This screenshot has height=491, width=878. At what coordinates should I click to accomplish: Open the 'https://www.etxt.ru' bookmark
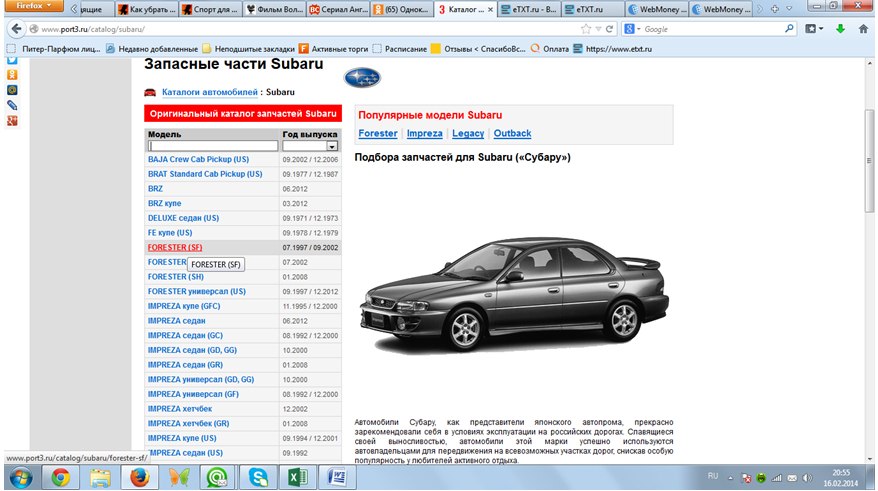613,49
